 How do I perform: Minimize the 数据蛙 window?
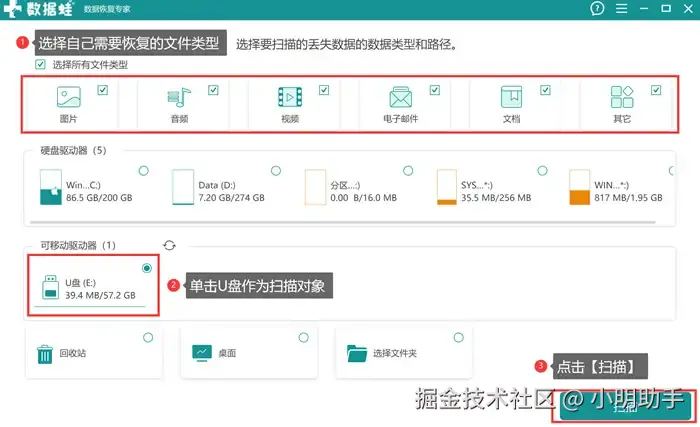point(644,8)
